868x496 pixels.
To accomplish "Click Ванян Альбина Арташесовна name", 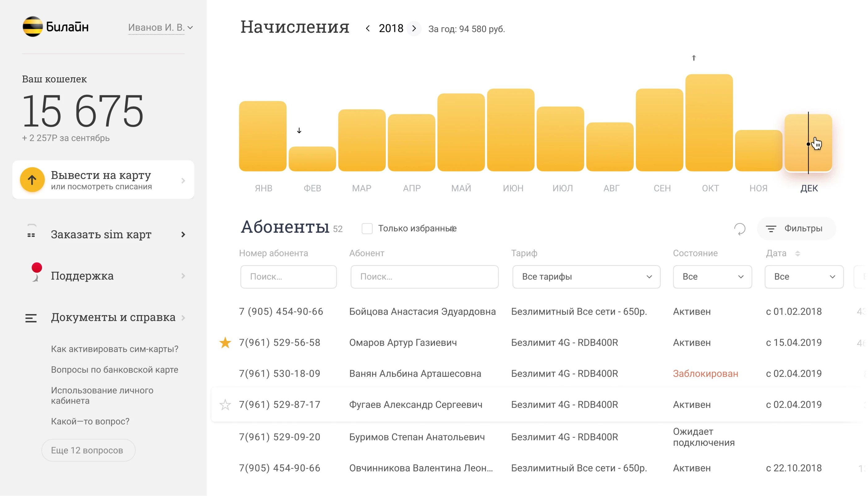I will [415, 373].
